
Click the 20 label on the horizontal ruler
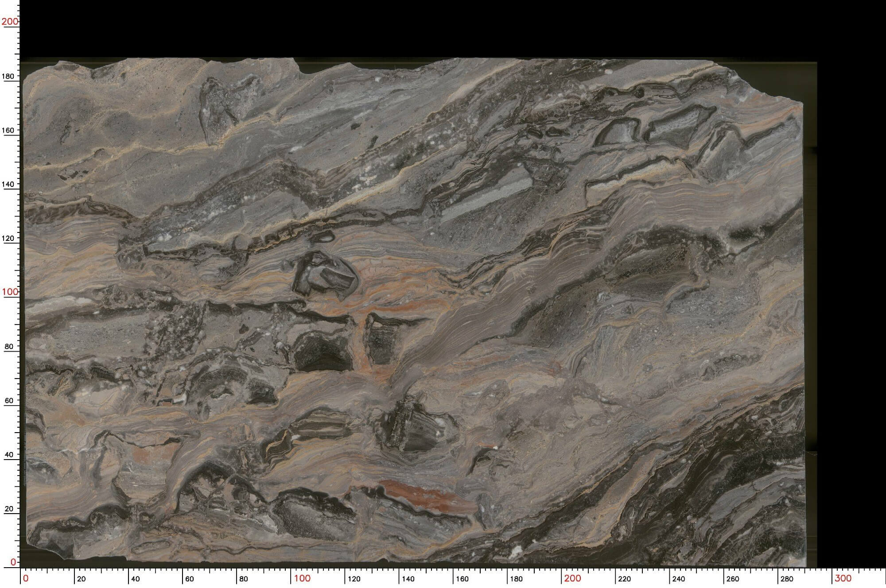pos(81,579)
